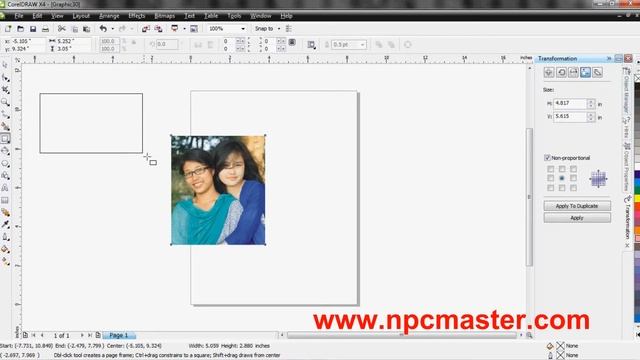Select the middle-right anchor point box

573,178
